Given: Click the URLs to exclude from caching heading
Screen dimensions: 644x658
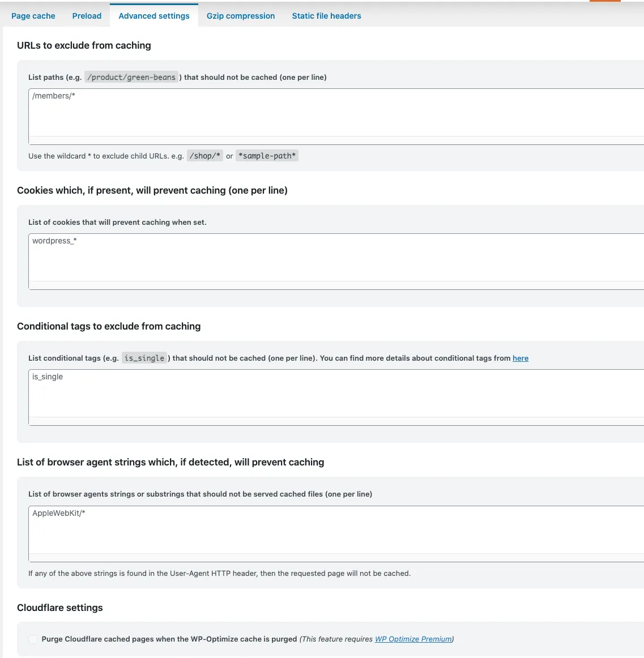Looking at the screenshot, I should tap(84, 45).
